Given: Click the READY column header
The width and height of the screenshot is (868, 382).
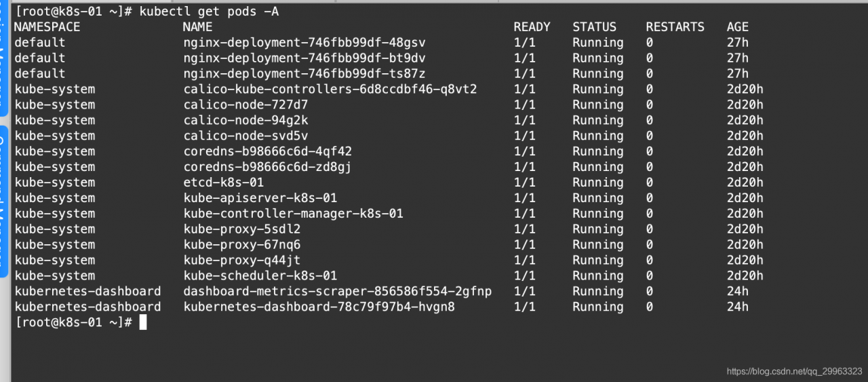Looking at the screenshot, I should [x=532, y=27].
